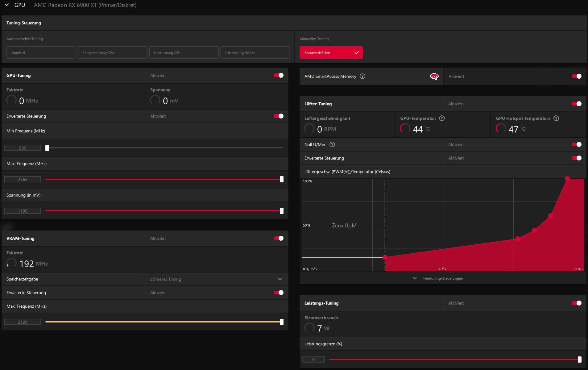Open help icon beside Null U/Min.
588x370 pixels.
click(332, 144)
